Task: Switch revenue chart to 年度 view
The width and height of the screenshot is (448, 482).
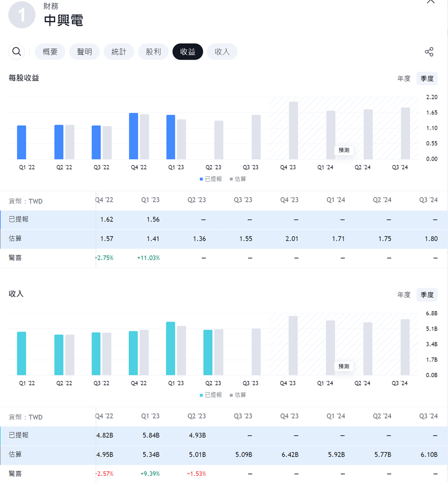Action: (x=404, y=295)
